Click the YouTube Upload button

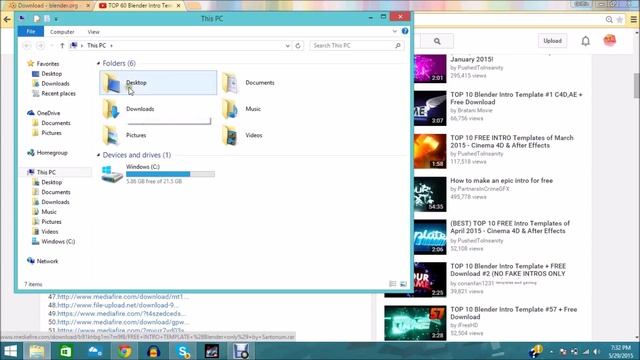552,41
